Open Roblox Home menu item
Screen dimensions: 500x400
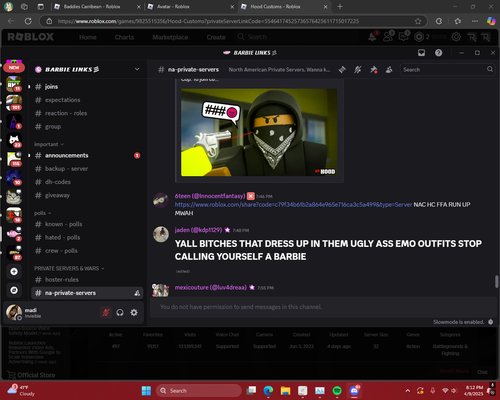coord(88,37)
